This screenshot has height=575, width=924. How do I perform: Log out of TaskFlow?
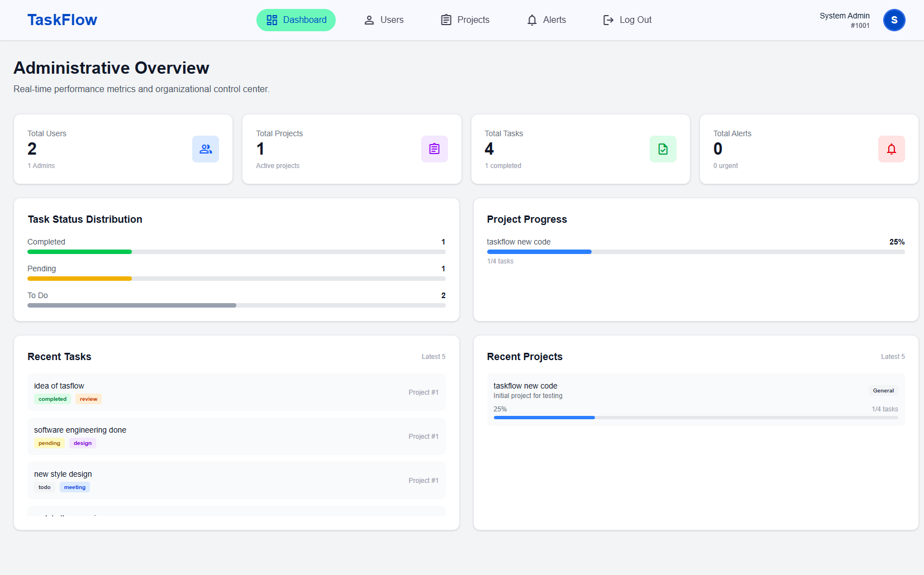click(627, 20)
